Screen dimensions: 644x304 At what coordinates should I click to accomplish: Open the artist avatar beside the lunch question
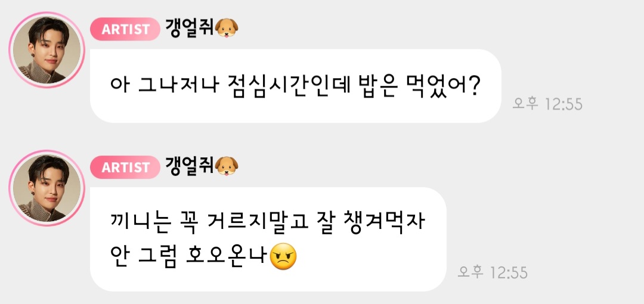click(x=47, y=49)
